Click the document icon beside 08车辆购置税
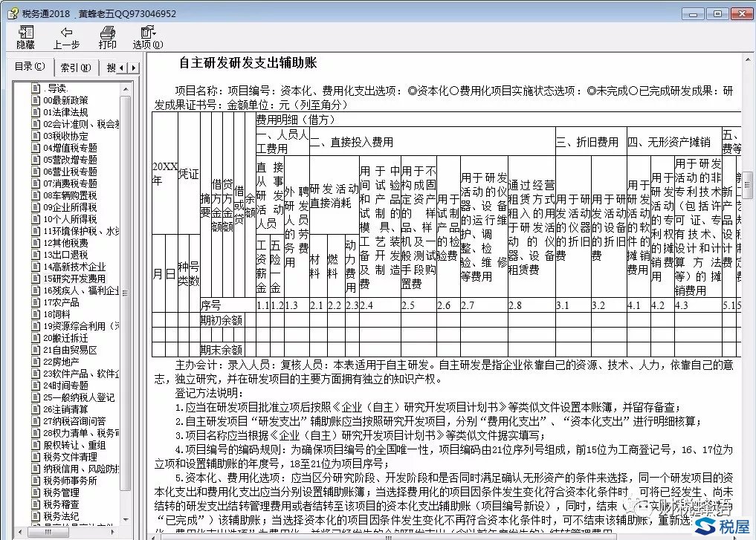Viewport: 756px width, 540px height. coord(36,195)
